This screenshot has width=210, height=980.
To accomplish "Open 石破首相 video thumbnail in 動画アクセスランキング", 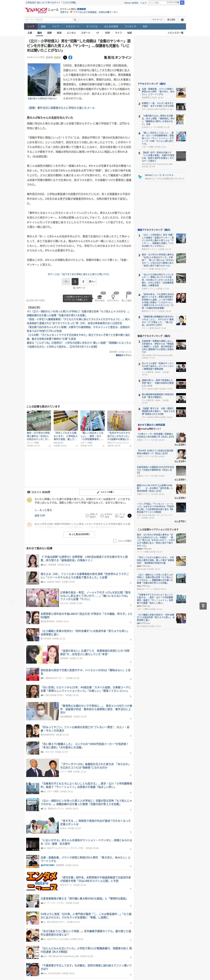I will (181, 345).
